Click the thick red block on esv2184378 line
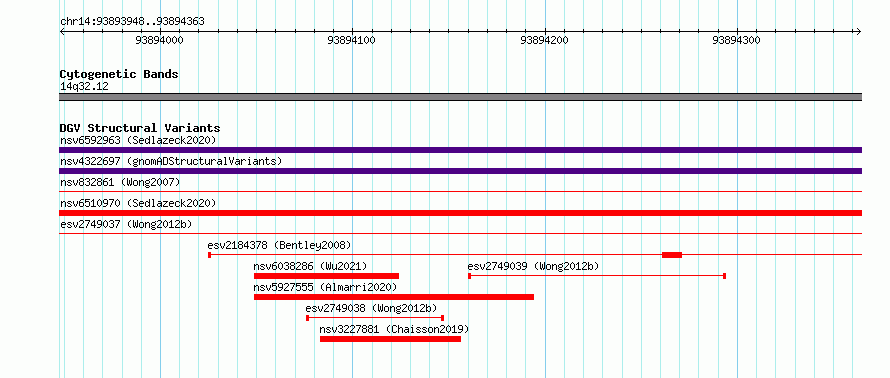This screenshot has height=378, width=890. [x=672, y=255]
